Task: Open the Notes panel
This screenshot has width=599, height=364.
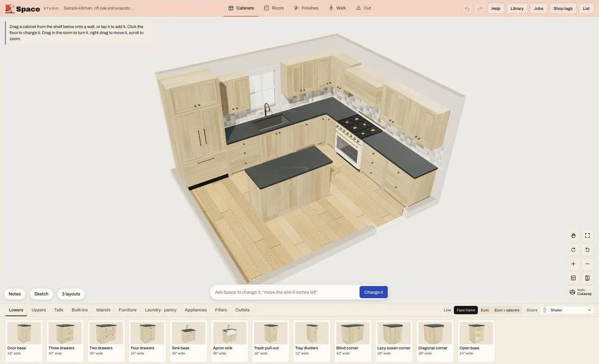Action: pyautogui.click(x=15, y=294)
